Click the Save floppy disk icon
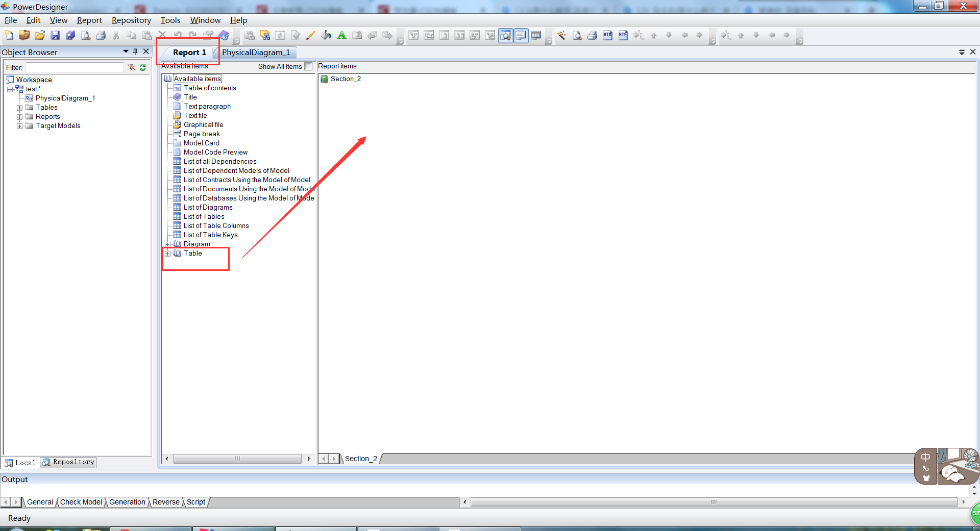 pos(55,35)
